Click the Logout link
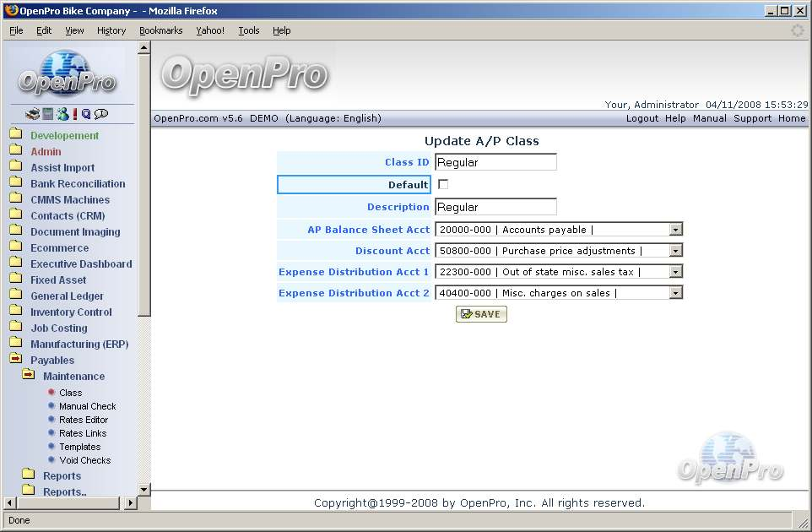 (641, 118)
